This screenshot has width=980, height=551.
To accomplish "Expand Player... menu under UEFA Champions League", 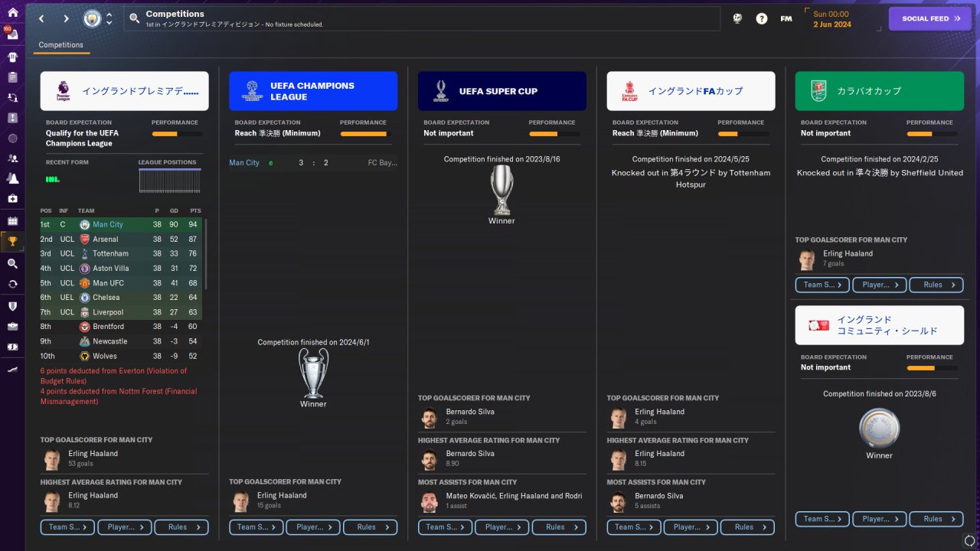I will coord(313,527).
